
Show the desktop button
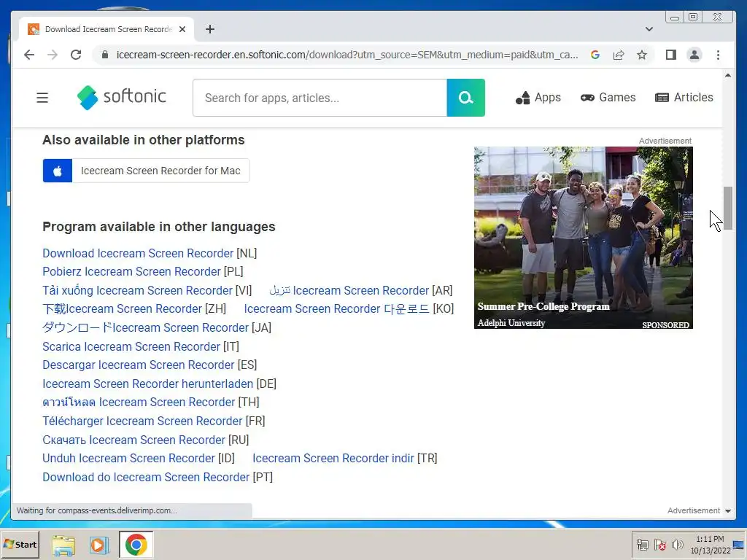tap(740, 544)
